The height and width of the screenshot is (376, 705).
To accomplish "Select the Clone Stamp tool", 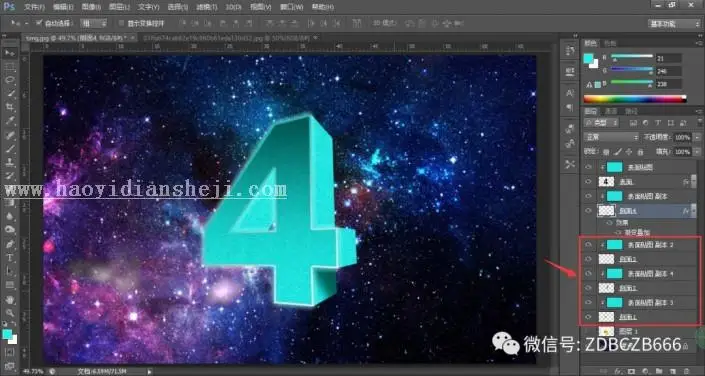I will tap(10, 162).
